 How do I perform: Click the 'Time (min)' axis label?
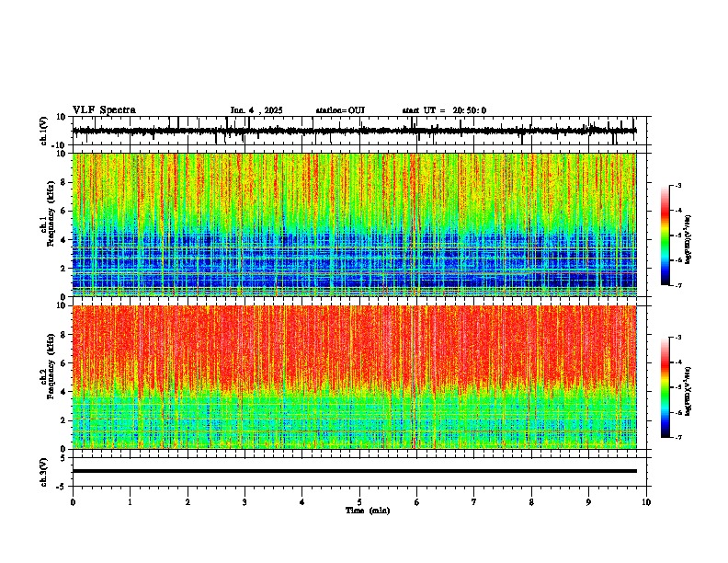(368, 511)
